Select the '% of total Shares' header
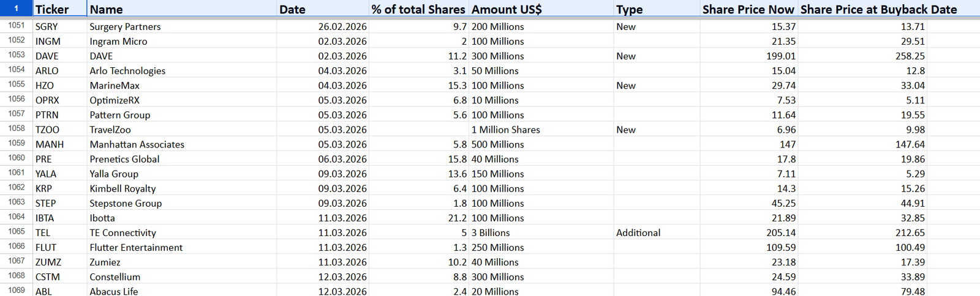The image size is (980, 296). pos(419,9)
